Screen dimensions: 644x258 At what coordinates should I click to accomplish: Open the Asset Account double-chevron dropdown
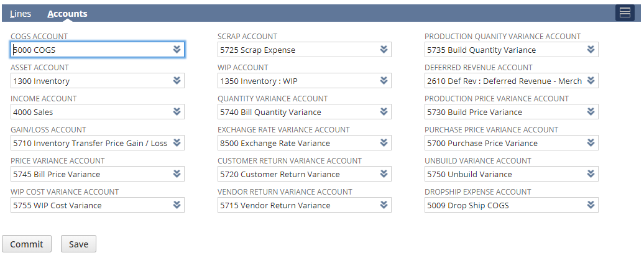177,81
